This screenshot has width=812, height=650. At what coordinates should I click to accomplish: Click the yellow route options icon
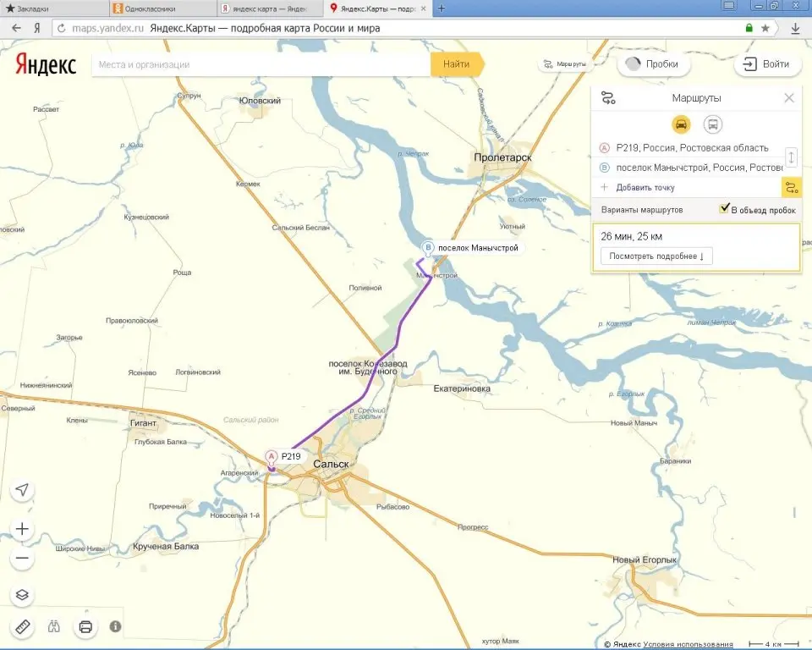(x=792, y=188)
